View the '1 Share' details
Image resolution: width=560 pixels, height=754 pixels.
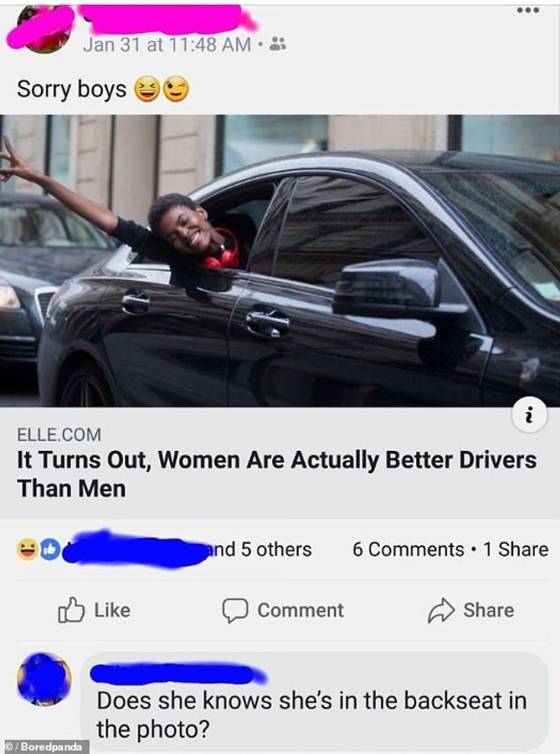click(515, 549)
